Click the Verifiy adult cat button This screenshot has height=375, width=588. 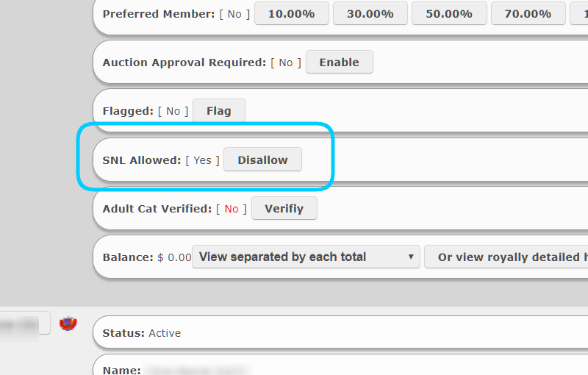(284, 208)
